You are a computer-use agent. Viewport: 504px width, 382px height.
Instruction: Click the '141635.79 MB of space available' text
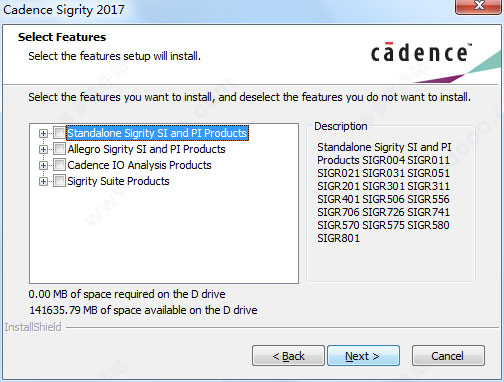[143, 310]
